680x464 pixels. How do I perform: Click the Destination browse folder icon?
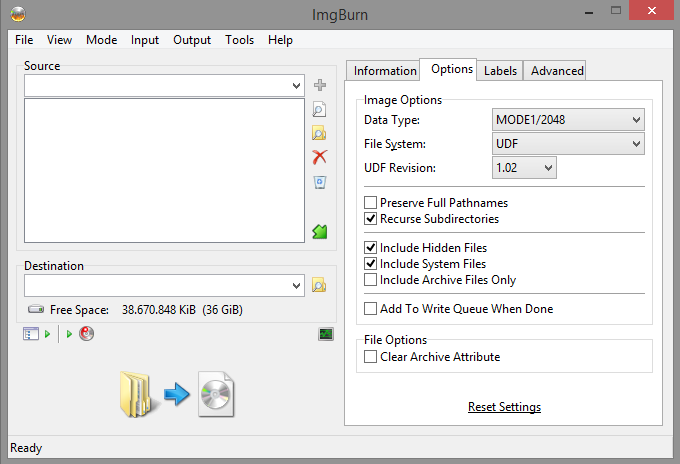coord(319,285)
